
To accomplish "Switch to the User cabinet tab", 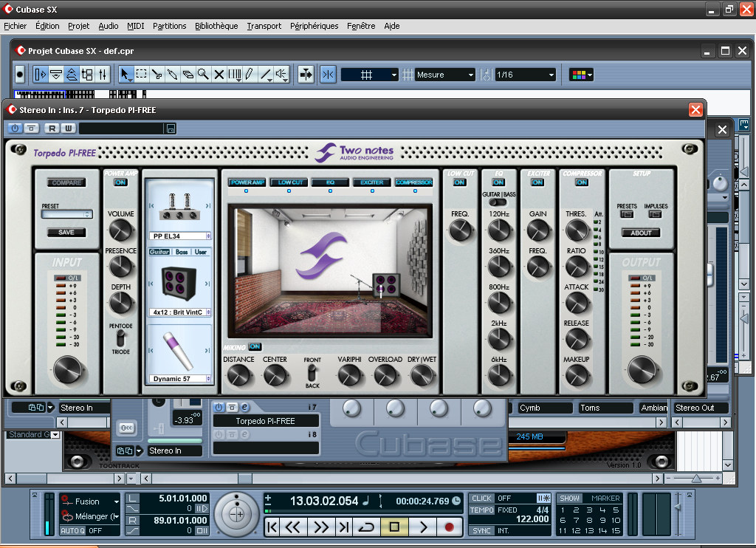I will (201, 252).
